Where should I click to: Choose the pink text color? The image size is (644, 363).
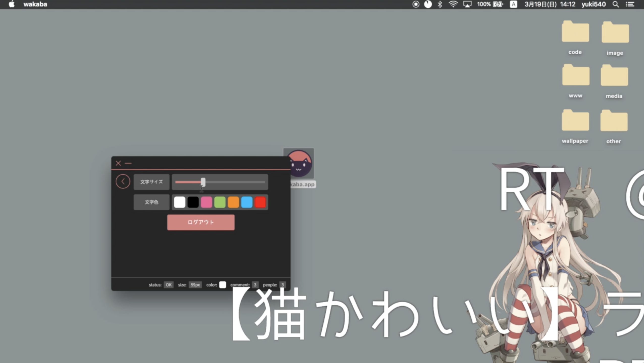[207, 202]
